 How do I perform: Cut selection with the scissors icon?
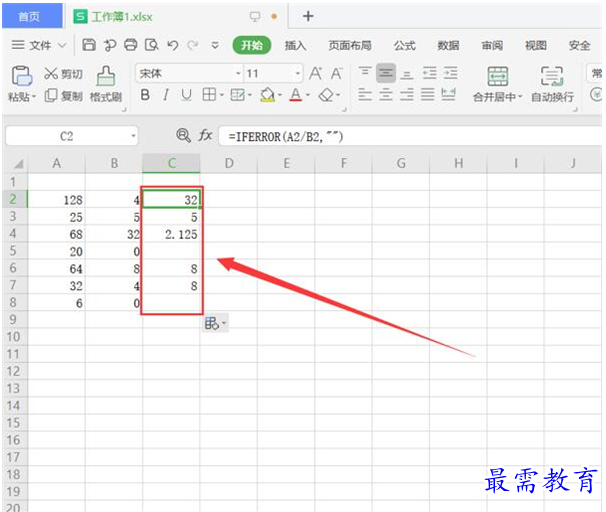[51, 73]
